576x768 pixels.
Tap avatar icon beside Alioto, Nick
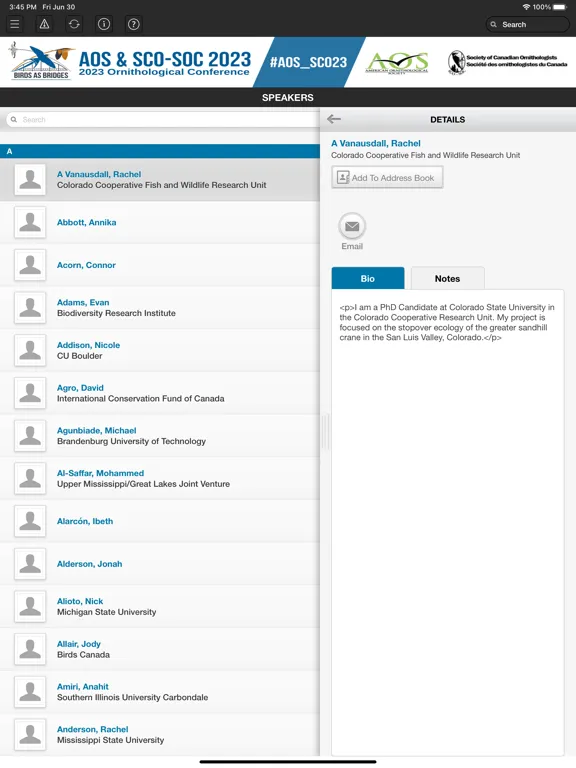pyautogui.click(x=30, y=606)
